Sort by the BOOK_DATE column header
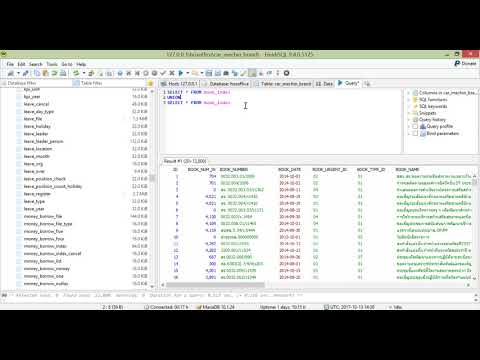The width and height of the screenshot is (480, 360). 289,170
